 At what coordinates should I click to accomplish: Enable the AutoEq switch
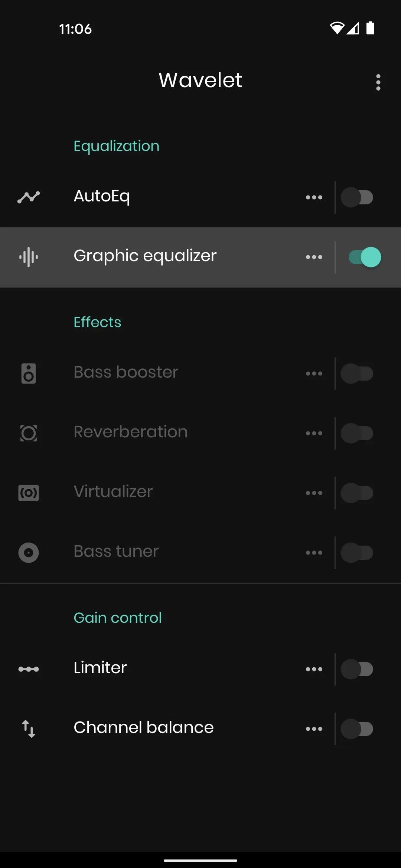(x=357, y=197)
